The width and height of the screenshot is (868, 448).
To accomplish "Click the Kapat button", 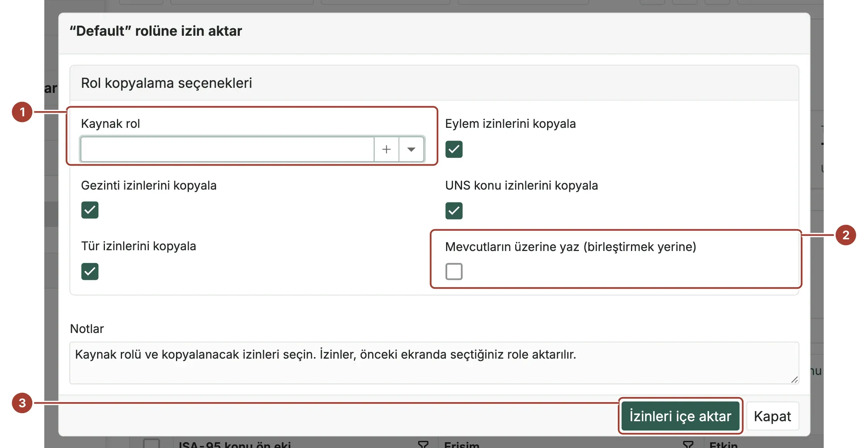I will click(772, 416).
